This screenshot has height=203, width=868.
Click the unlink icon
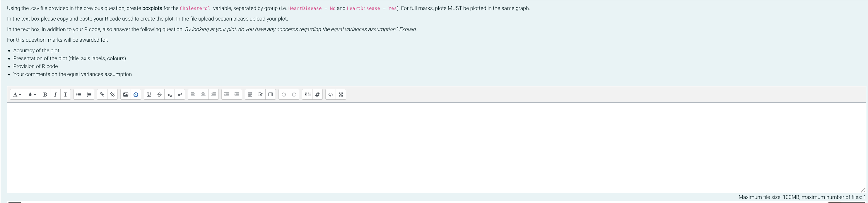point(112,94)
